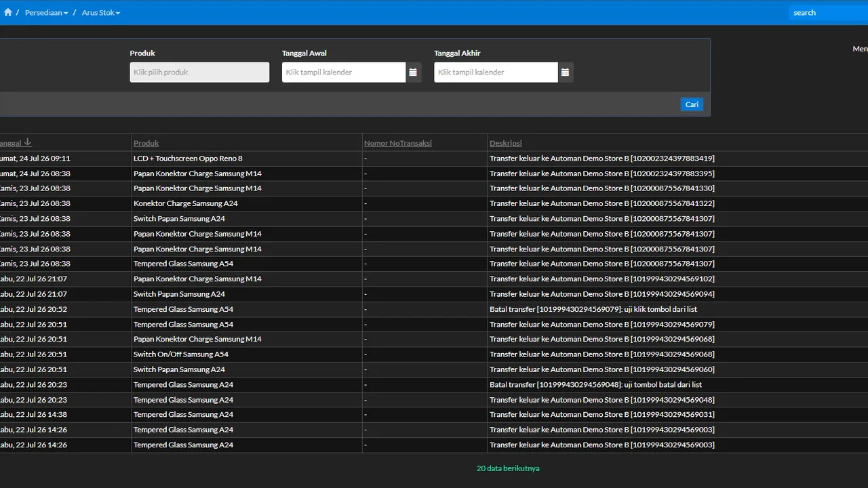Screen dimensions: 868x488
Task: Focus the Produk selection field
Action: click(x=199, y=73)
